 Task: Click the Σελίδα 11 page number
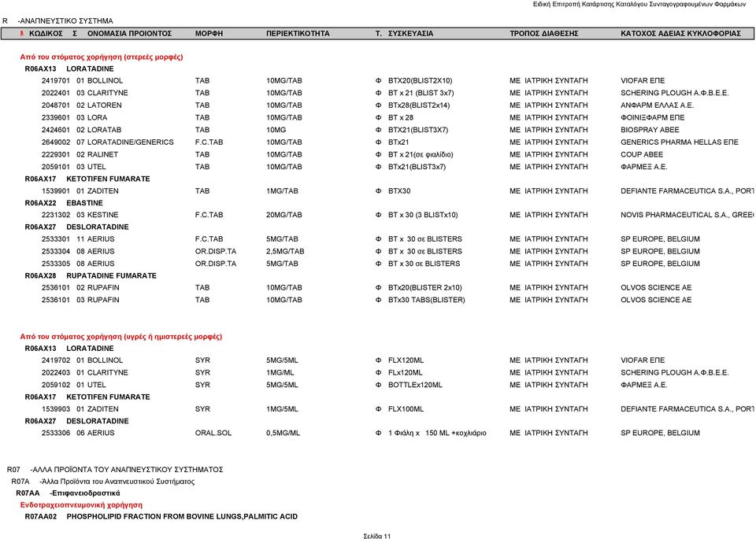[x=377, y=536]
